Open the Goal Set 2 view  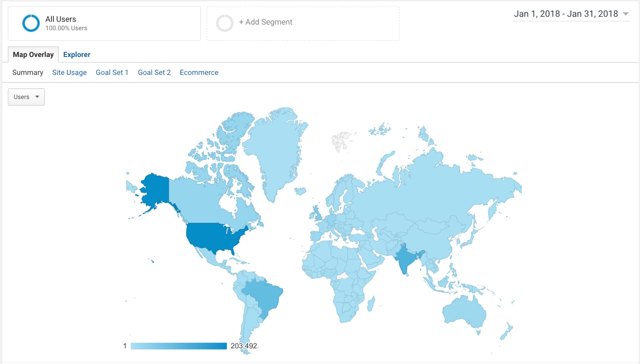point(154,72)
